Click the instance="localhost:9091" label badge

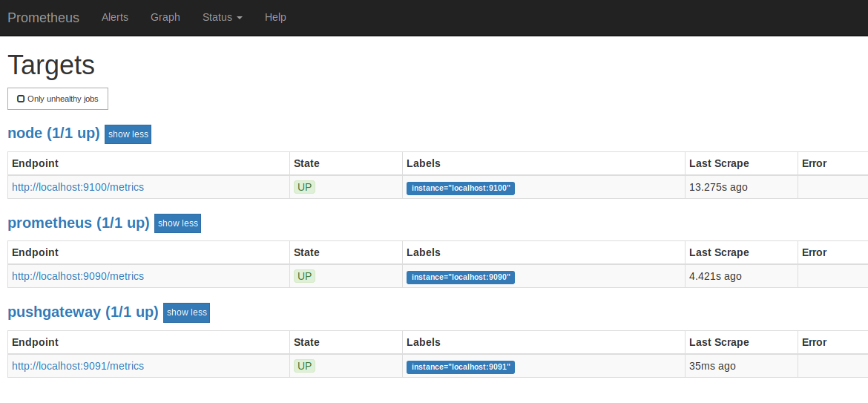[461, 367]
